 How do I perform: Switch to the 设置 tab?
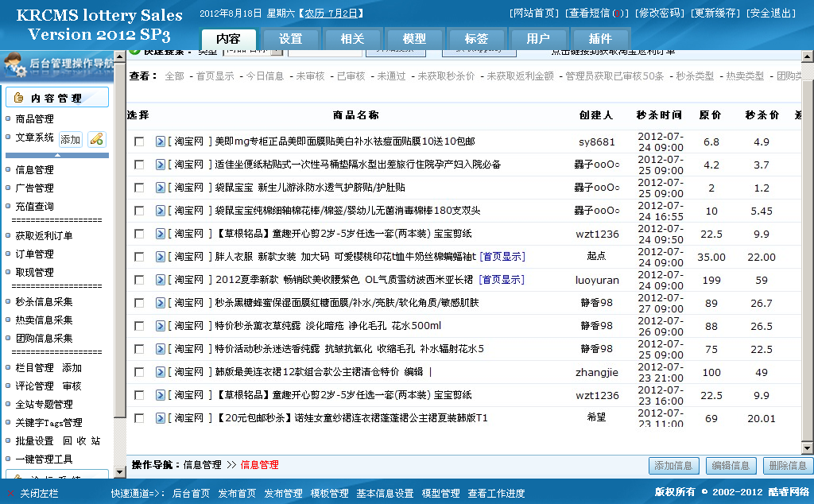(x=290, y=39)
